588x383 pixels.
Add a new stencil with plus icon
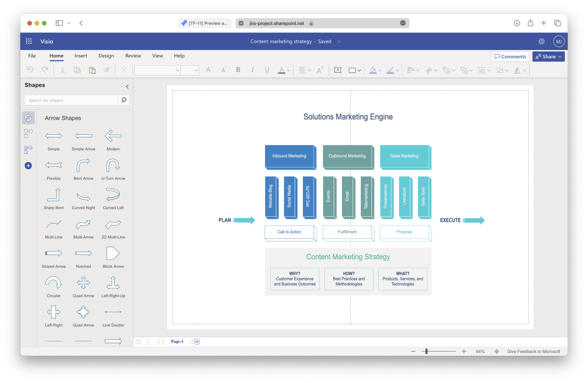[x=28, y=166]
